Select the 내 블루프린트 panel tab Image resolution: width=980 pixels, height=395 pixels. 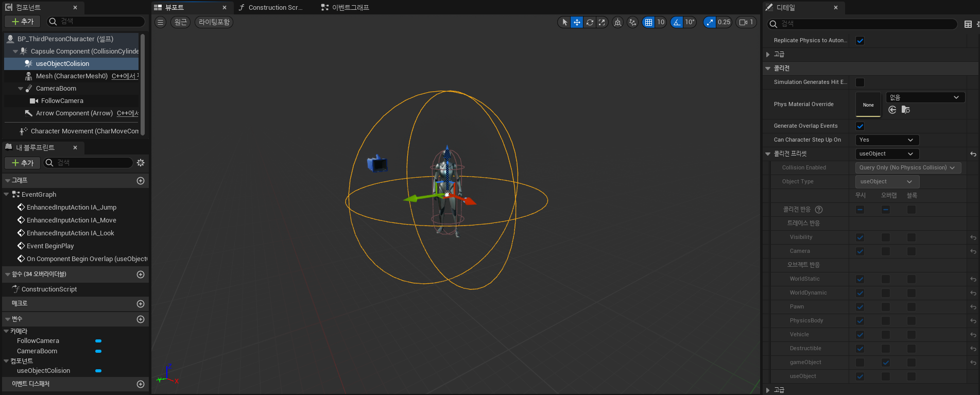(42, 147)
